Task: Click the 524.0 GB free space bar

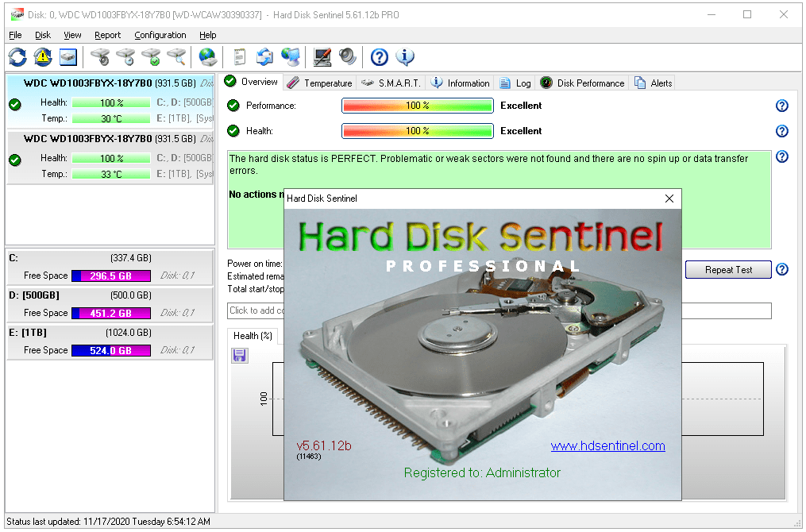Action: [111, 350]
